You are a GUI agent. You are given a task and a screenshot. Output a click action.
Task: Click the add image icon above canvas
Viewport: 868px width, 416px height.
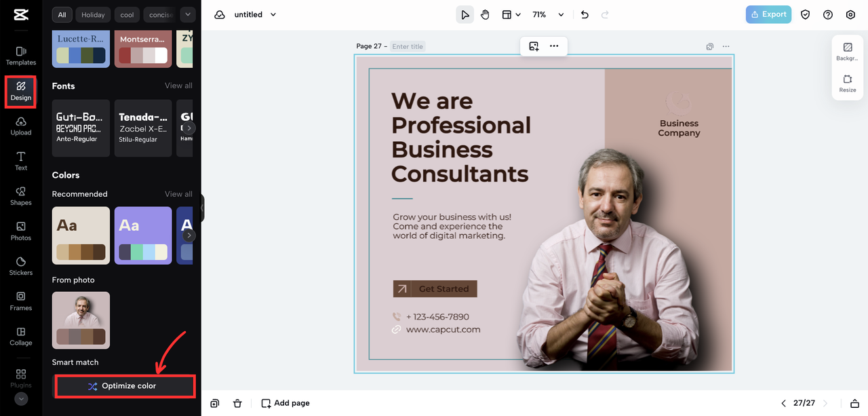[534, 46]
